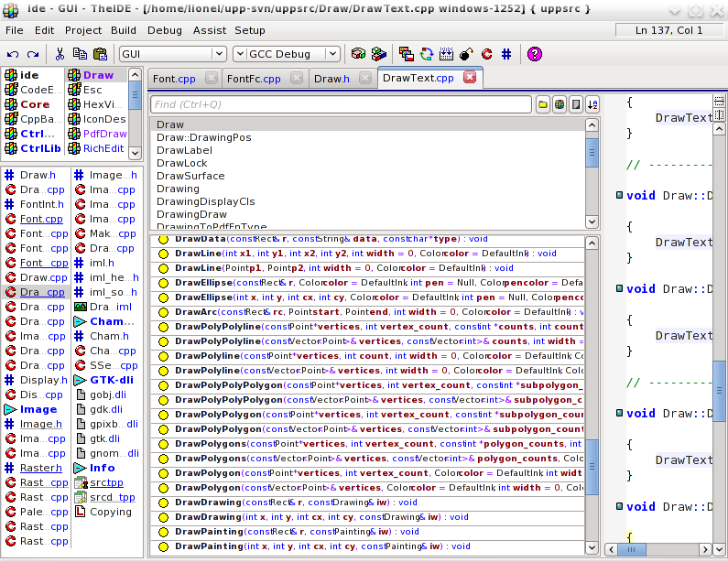Click the purple Help question mark icon
Viewport: 728px width, 562px height.
[x=535, y=54]
